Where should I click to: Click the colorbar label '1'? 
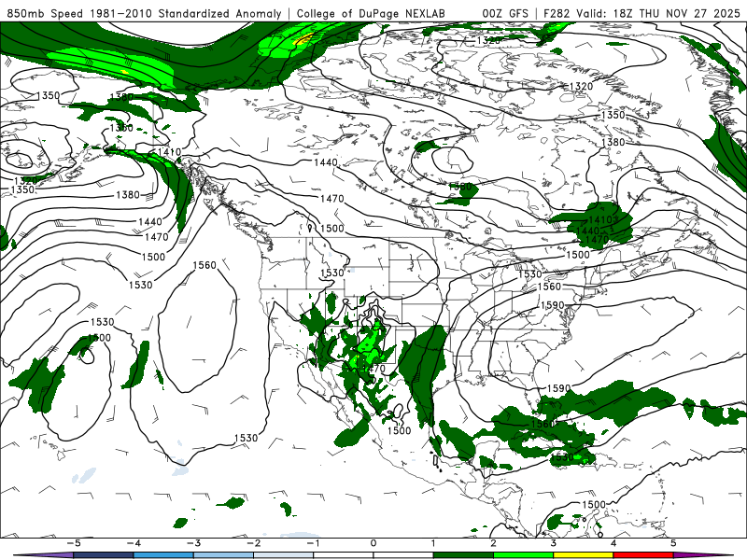(433, 543)
